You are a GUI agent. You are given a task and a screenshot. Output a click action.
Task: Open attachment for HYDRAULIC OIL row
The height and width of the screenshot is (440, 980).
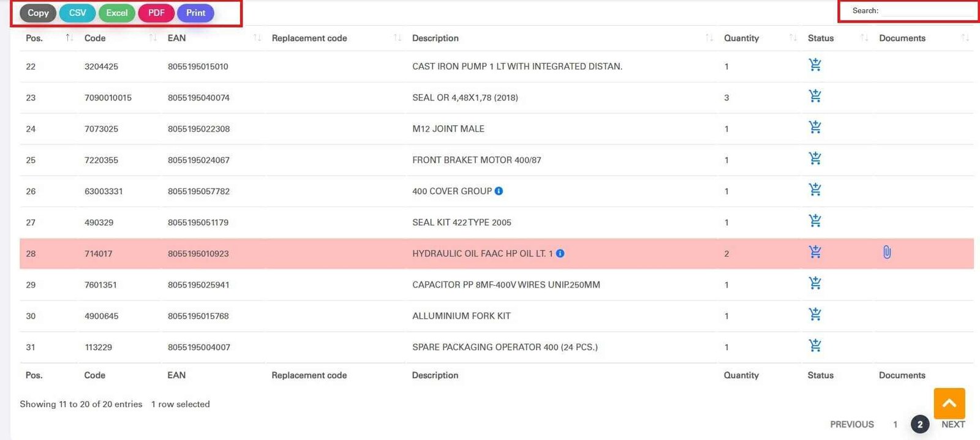pyautogui.click(x=887, y=252)
